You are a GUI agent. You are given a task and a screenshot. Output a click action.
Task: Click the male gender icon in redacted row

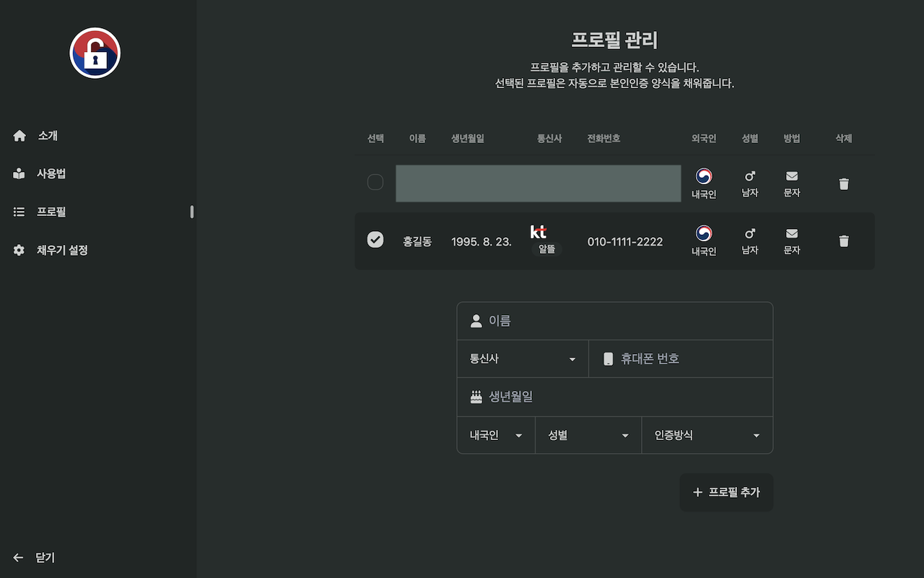click(x=750, y=176)
